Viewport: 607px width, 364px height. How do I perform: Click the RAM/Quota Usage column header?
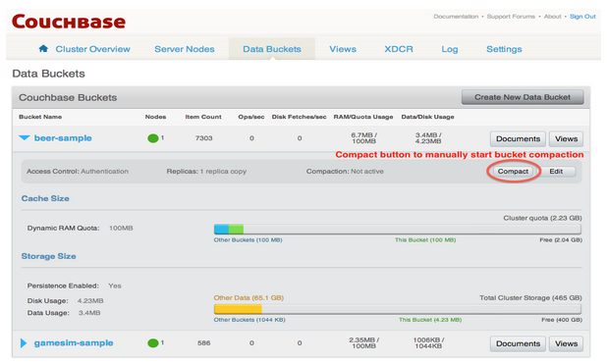[363, 117]
